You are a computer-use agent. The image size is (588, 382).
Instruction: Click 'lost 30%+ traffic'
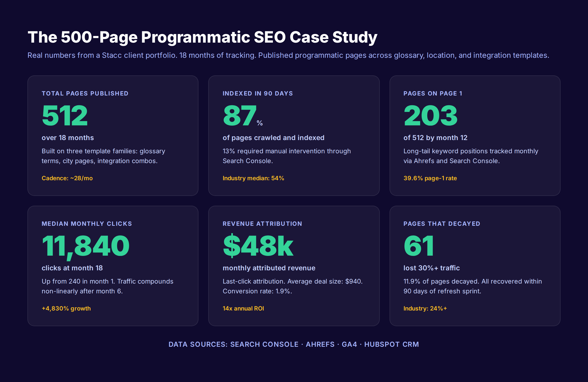(431, 268)
